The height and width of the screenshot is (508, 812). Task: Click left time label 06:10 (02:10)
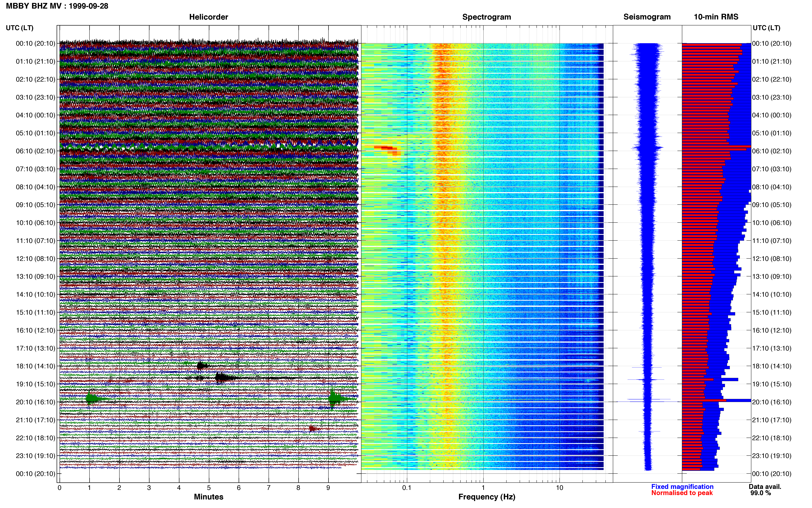pyautogui.click(x=36, y=151)
